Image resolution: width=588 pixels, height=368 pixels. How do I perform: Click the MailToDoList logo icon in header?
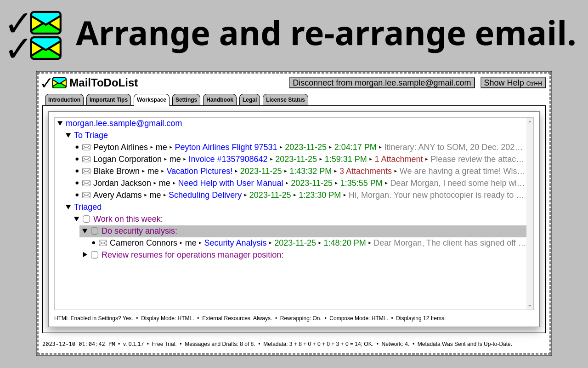tap(54, 83)
